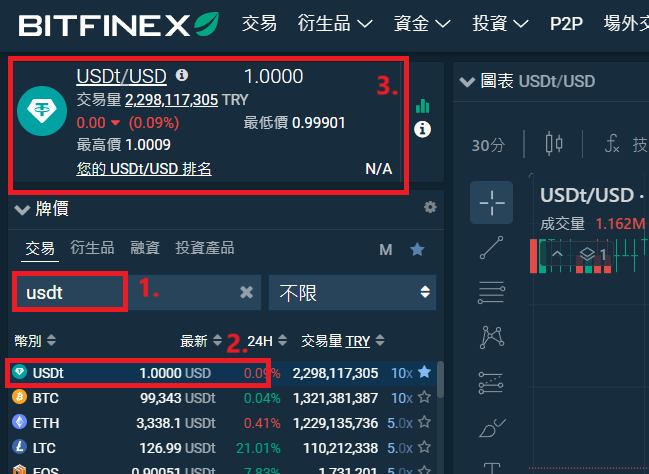649x474 pixels.
Task: Open the 資金 dropdown menu
Action: click(x=422, y=24)
